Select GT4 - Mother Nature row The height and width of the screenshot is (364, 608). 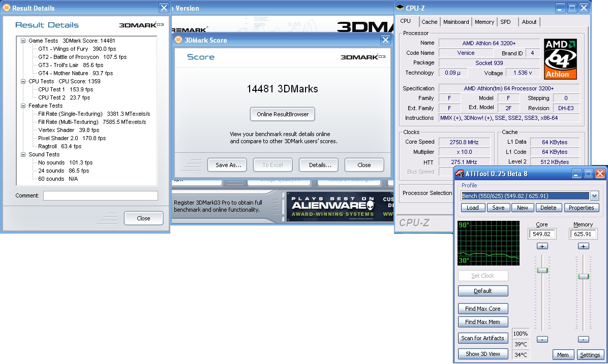coord(76,73)
